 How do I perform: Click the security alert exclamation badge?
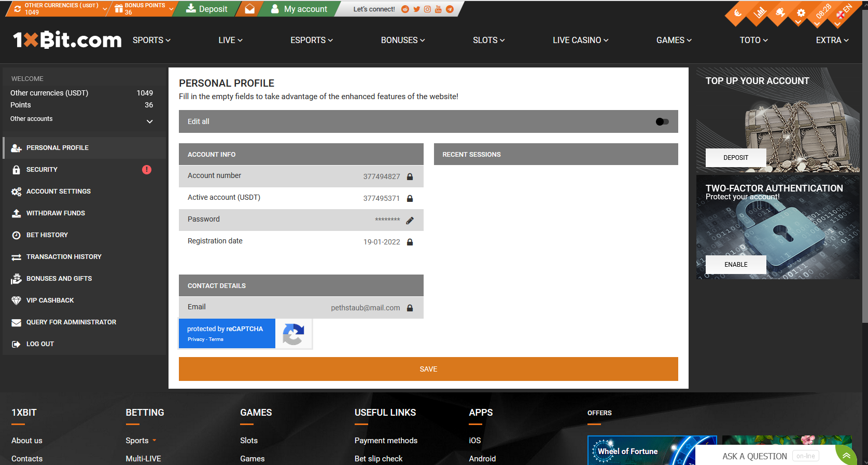pyautogui.click(x=147, y=170)
